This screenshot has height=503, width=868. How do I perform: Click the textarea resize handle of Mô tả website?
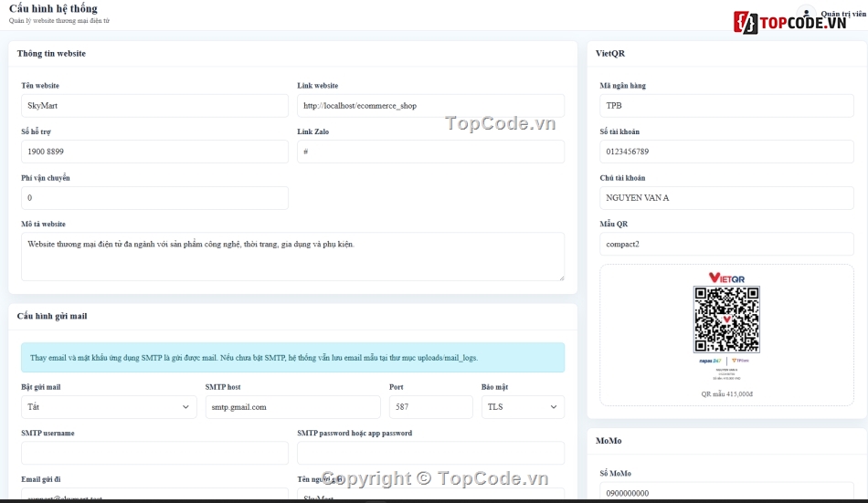[x=561, y=278]
